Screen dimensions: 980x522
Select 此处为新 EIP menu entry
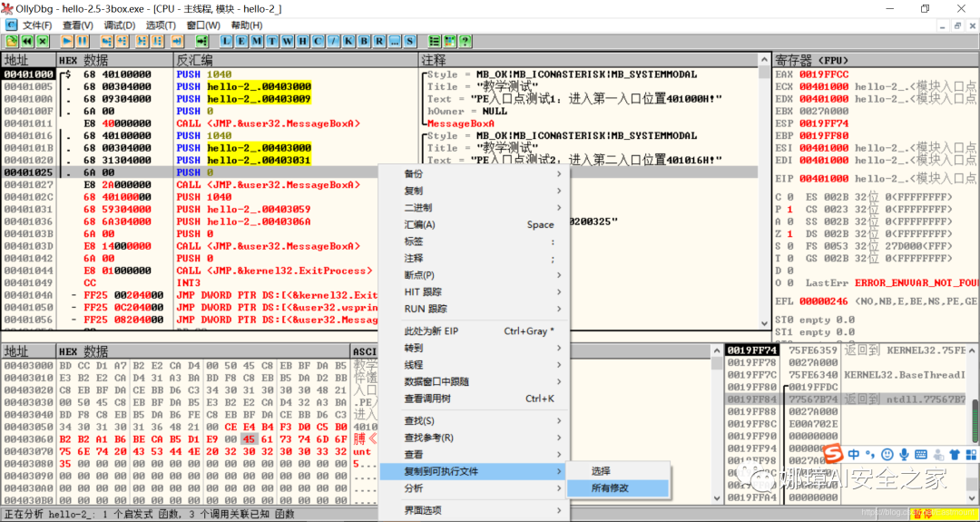[475, 330]
